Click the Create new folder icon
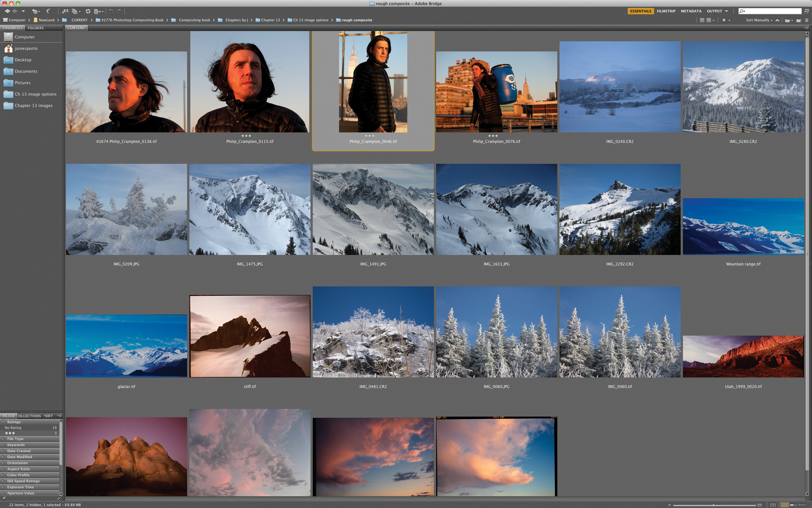 point(799,20)
